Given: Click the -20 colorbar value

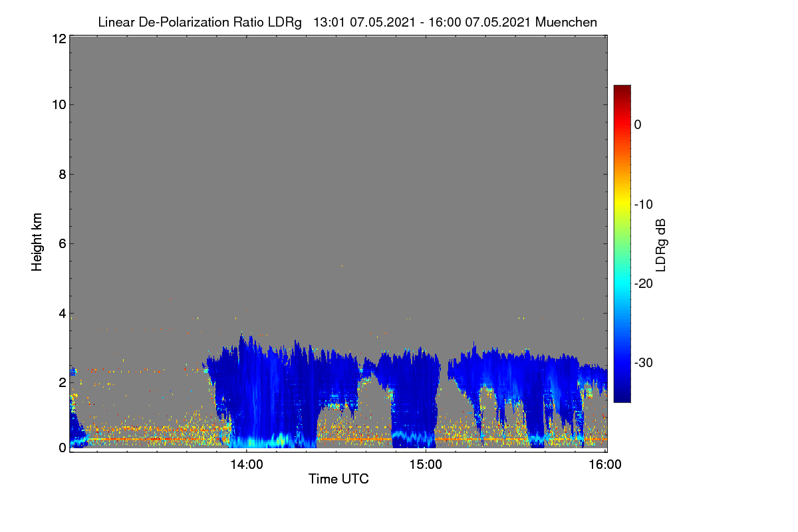Looking at the screenshot, I should [644, 283].
